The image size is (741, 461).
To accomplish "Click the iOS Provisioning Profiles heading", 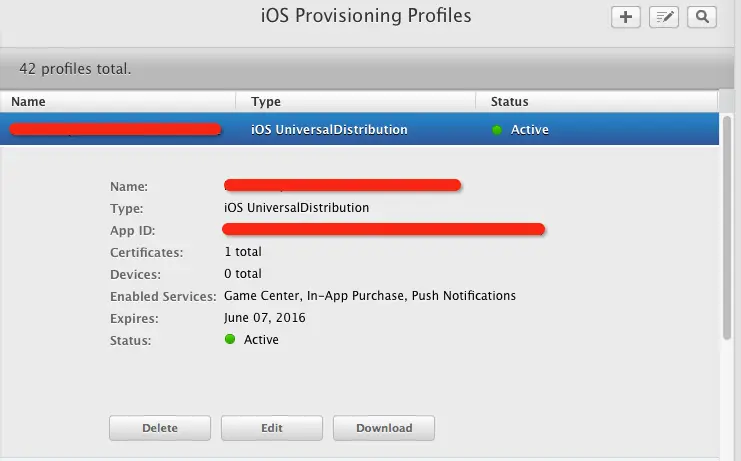I will pyautogui.click(x=366, y=16).
